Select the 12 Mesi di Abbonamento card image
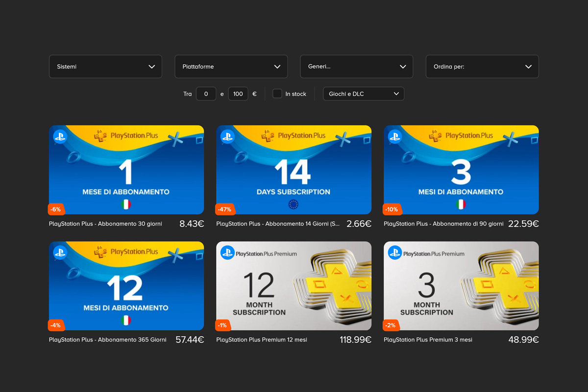Screen dimensions: 588x392 click(x=126, y=286)
